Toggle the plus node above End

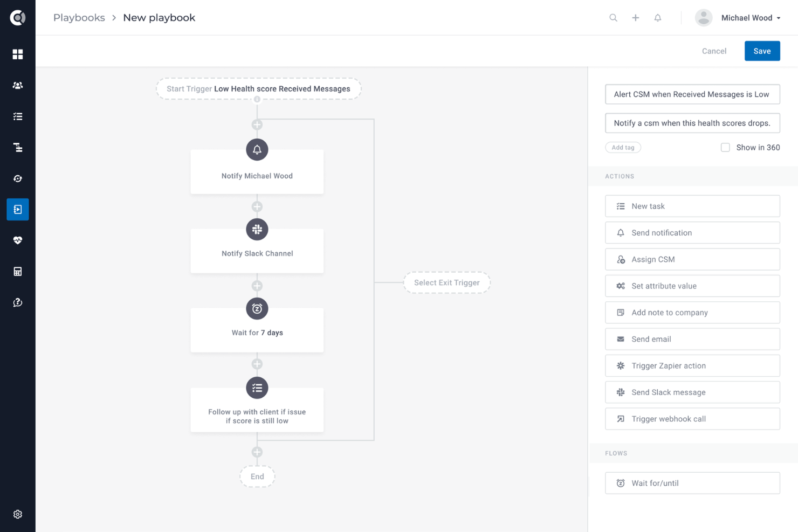point(257,452)
